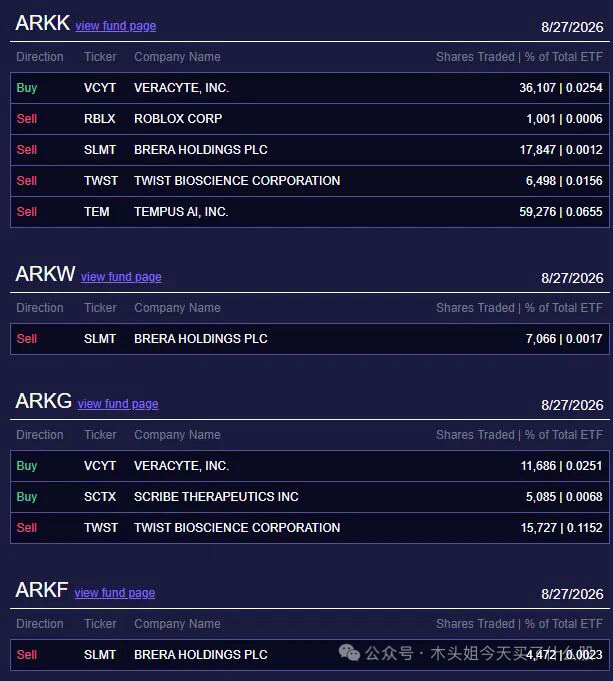The height and width of the screenshot is (681, 613).
Task: Click Sell label in ARKW SLMT row
Action: click(27, 339)
